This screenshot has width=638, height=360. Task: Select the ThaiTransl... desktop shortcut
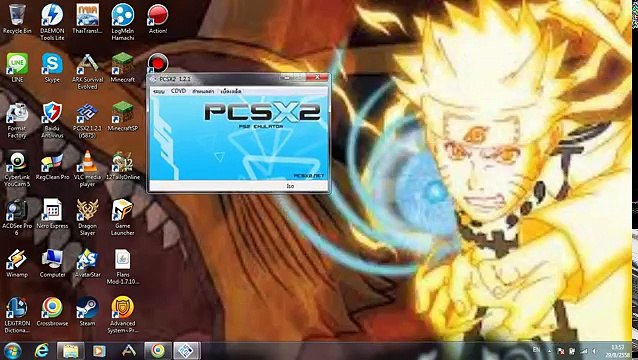(x=87, y=19)
